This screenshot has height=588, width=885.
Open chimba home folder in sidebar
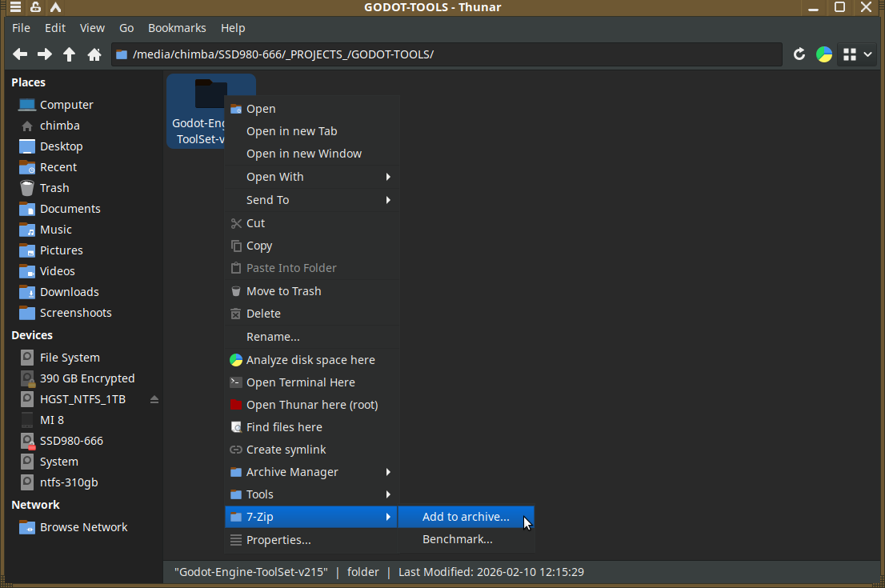(x=85, y=126)
